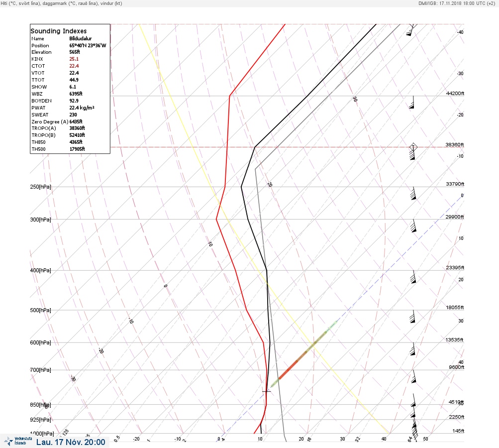Select the wind barb at 44200ft level
The width and height of the screenshot is (499, 448).
point(412,102)
